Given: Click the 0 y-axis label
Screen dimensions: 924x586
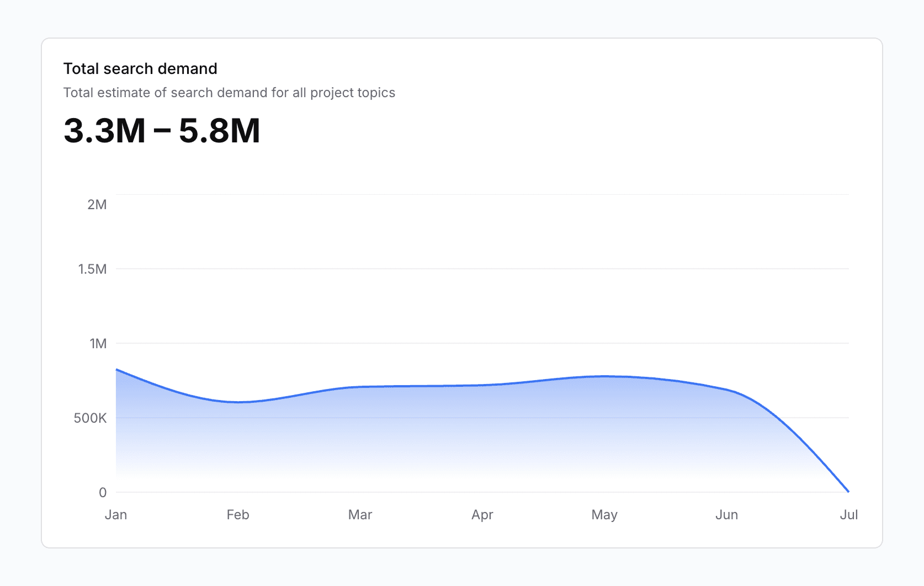Looking at the screenshot, I should 102,492.
